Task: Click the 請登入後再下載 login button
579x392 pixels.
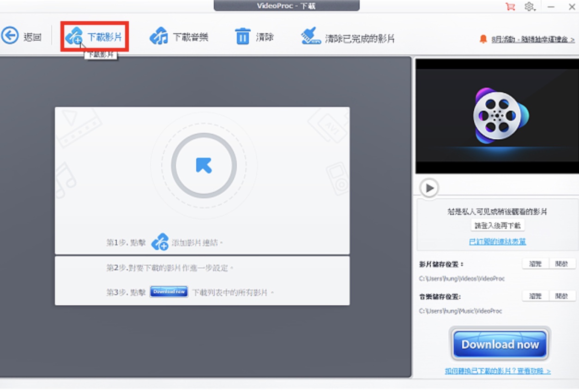Action: click(498, 226)
